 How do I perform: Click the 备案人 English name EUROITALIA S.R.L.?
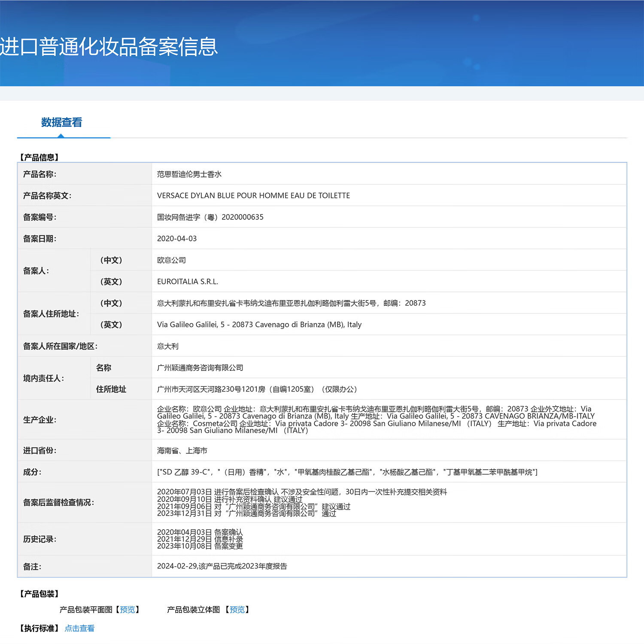pos(187,281)
